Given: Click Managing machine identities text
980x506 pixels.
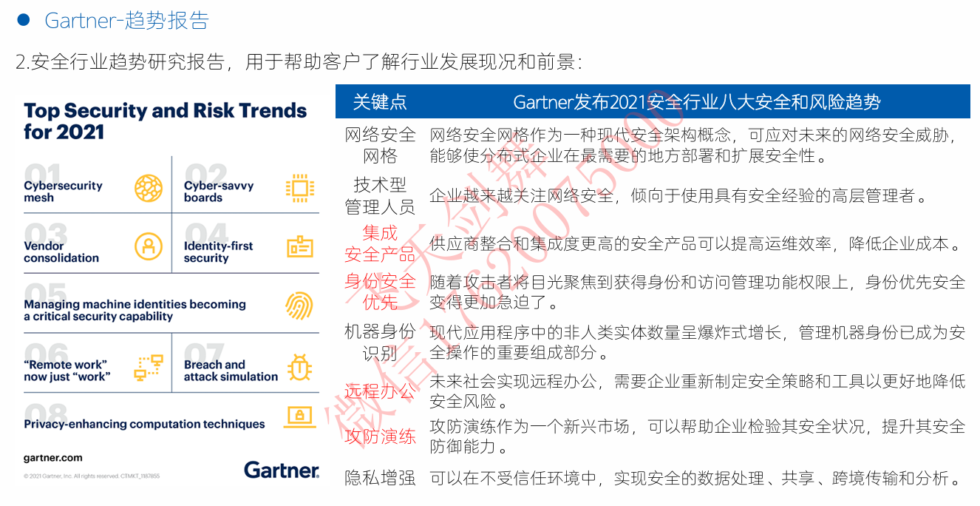Looking at the screenshot, I should point(135,310).
